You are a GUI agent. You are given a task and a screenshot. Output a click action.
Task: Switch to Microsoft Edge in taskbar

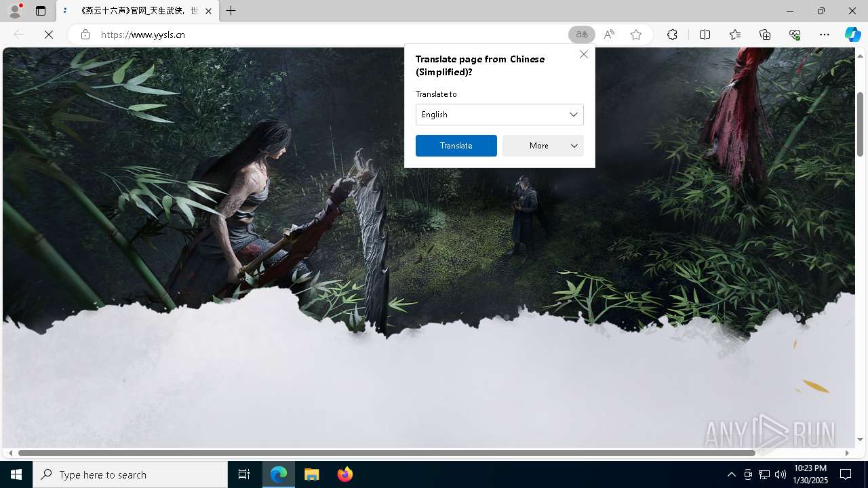click(x=279, y=474)
